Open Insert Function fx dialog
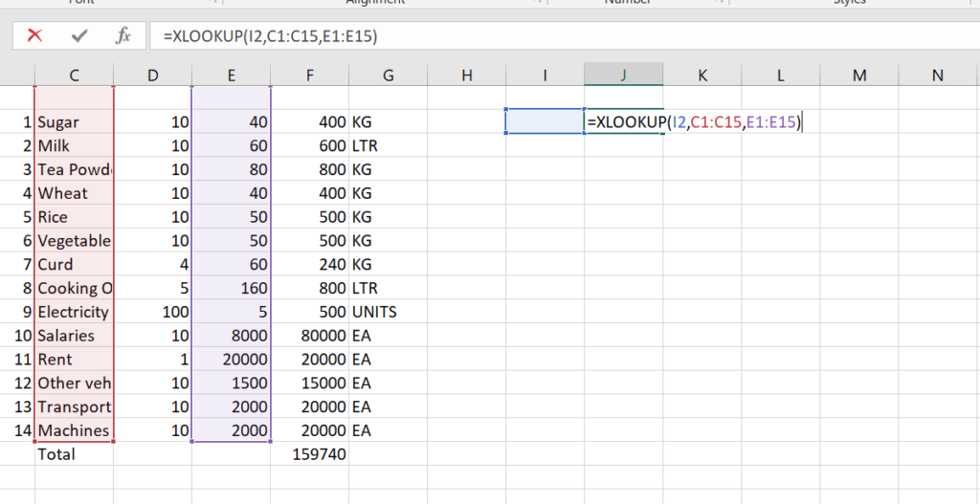 [x=122, y=36]
